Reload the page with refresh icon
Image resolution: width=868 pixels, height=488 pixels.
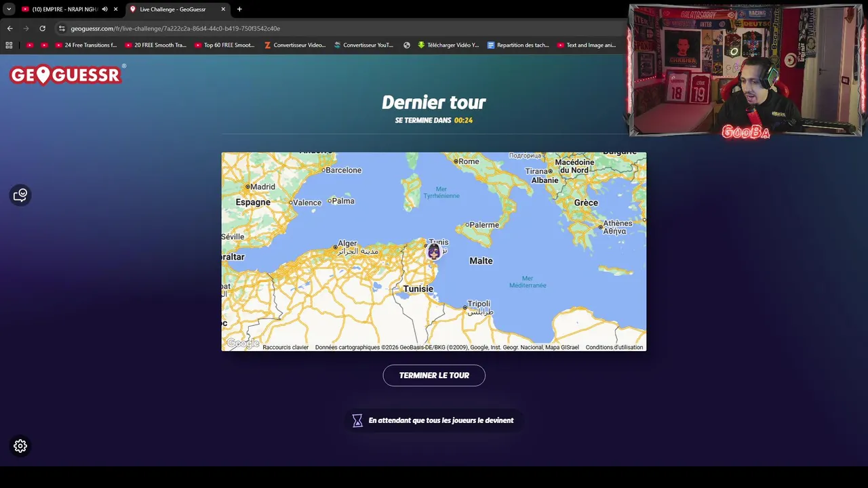click(42, 28)
